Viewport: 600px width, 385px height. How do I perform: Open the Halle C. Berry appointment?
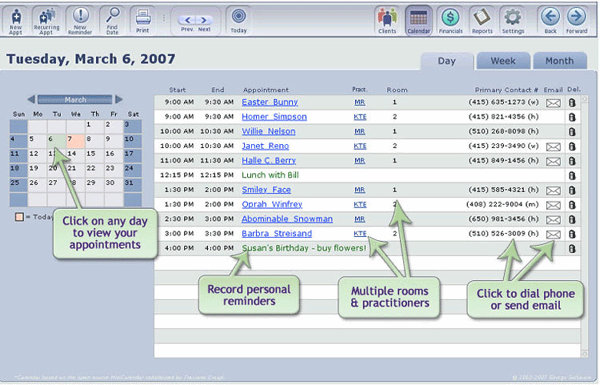pos(269,160)
